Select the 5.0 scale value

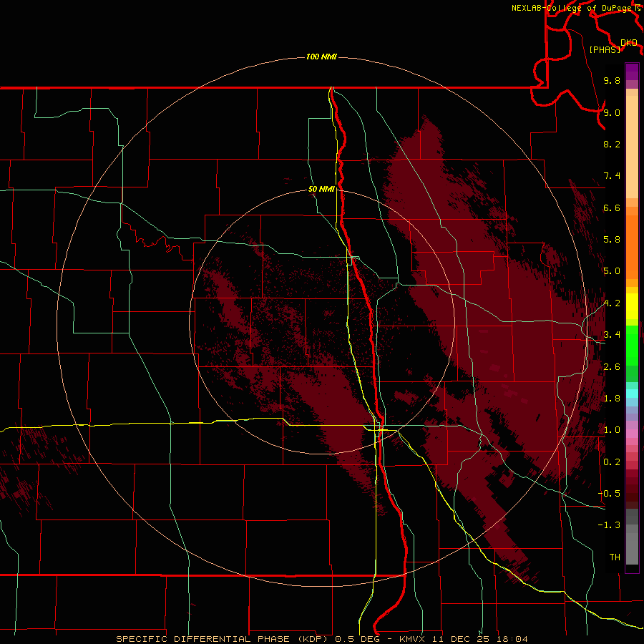612,271
